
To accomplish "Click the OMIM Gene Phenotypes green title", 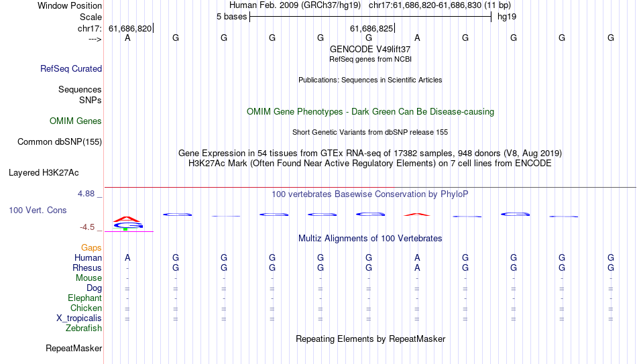I will (370, 112).
